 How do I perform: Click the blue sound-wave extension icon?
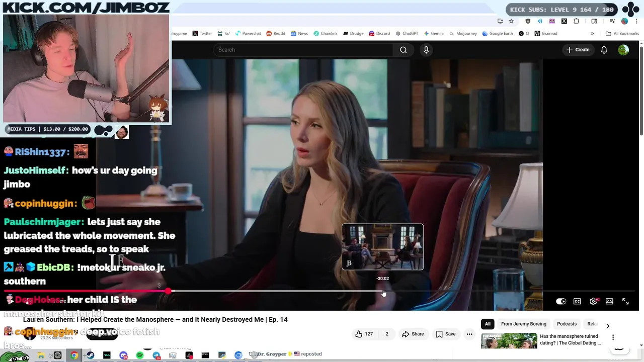coord(540,21)
